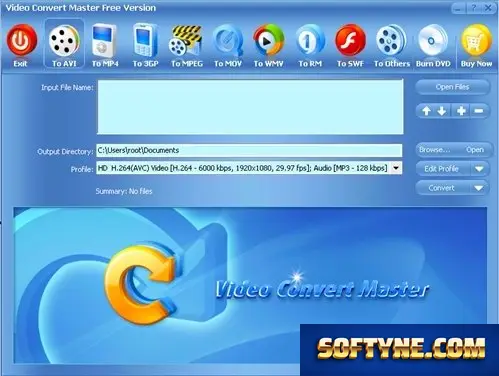Select the To AVI film reel icon
This screenshot has width=499, height=376.
click(x=64, y=41)
